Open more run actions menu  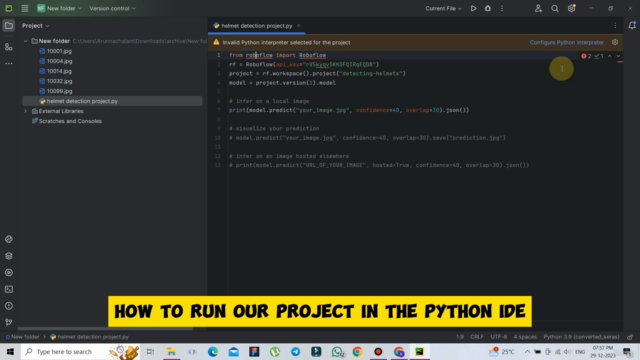click(x=502, y=8)
